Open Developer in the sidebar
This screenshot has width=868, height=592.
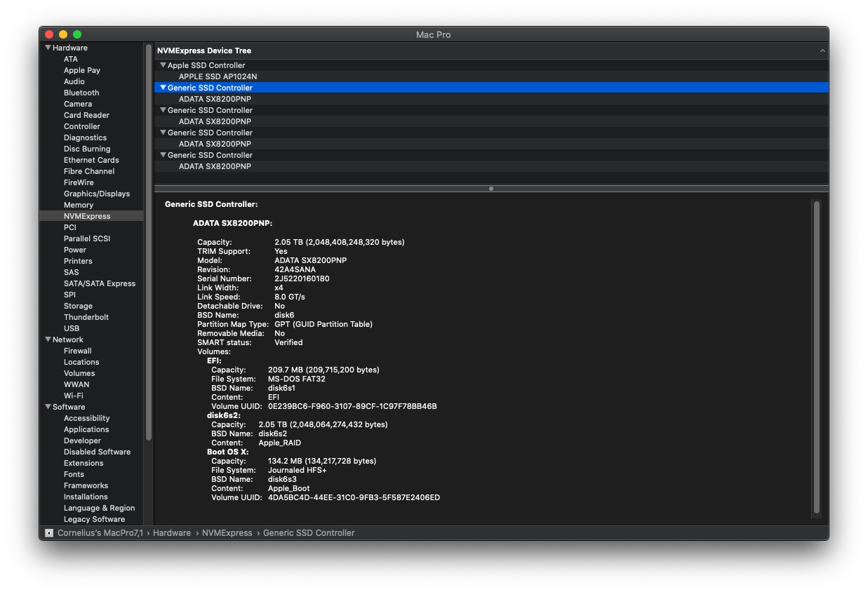coord(83,440)
